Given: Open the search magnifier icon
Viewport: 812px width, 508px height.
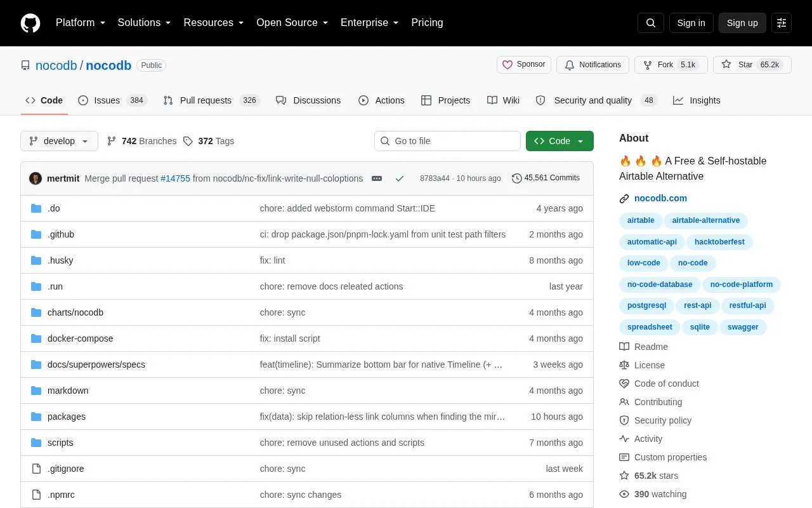Looking at the screenshot, I should click(651, 23).
